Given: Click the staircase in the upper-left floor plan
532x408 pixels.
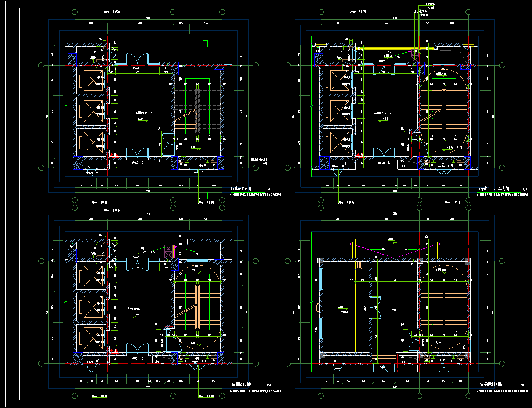Looking at the screenshot, I should click(198, 111).
